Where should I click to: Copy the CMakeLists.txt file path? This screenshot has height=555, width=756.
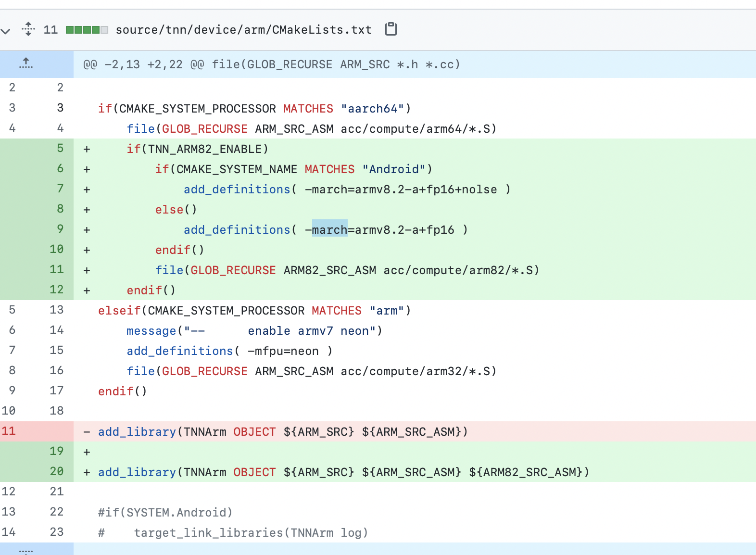[x=391, y=29]
